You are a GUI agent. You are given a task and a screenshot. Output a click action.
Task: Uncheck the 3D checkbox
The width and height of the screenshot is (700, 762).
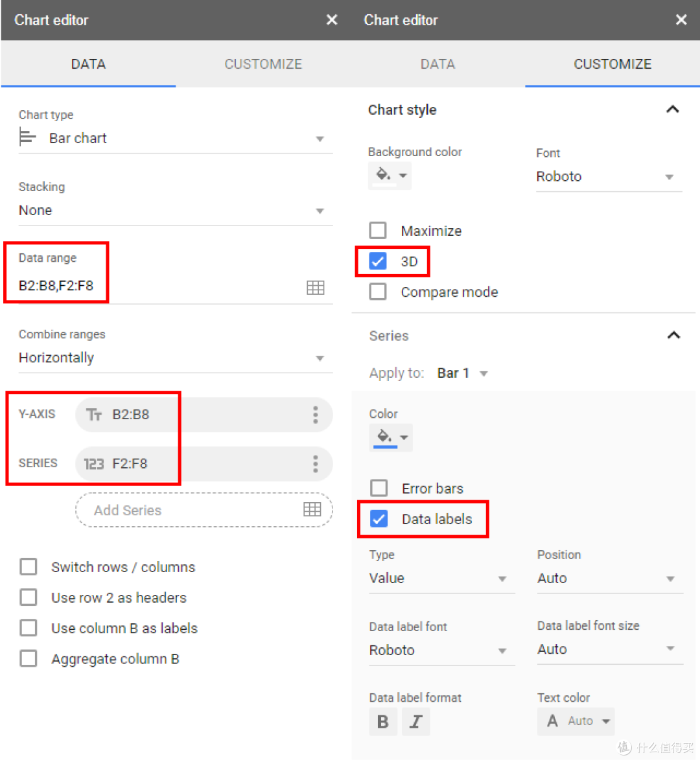378,261
